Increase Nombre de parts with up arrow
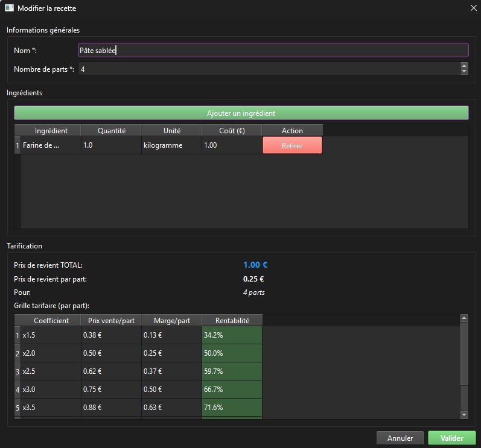 (x=463, y=66)
